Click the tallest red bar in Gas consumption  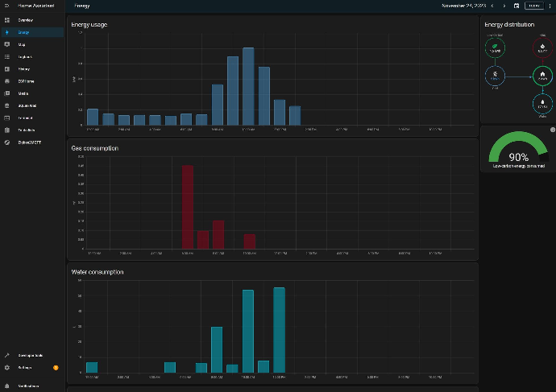click(188, 207)
